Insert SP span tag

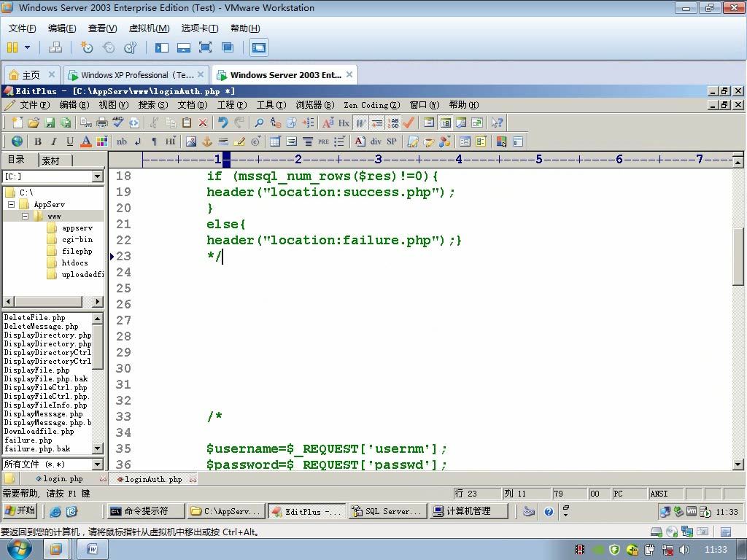click(392, 141)
